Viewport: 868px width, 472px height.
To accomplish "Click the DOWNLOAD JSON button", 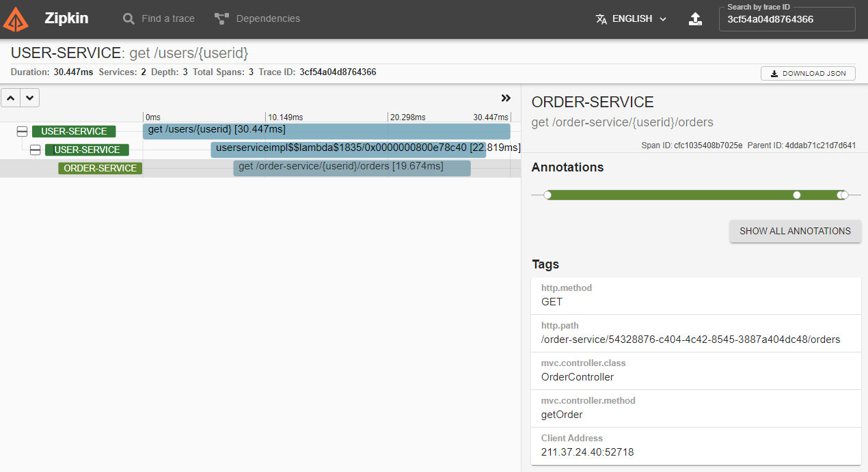I will (x=808, y=74).
